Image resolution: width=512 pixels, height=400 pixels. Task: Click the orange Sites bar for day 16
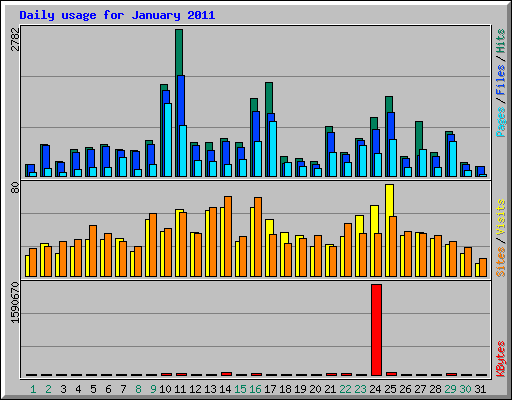tap(258, 237)
